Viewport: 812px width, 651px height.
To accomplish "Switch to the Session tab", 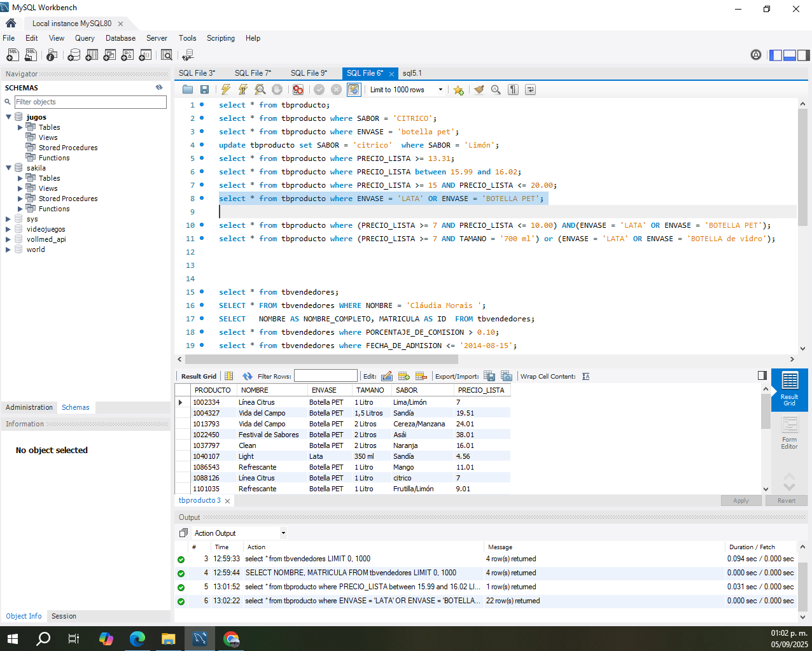I will (x=64, y=616).
